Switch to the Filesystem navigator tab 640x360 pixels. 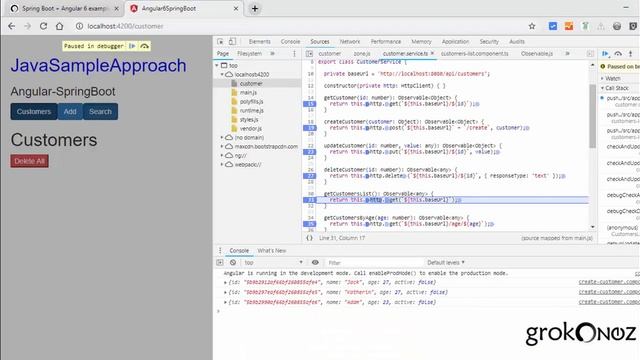249,53
